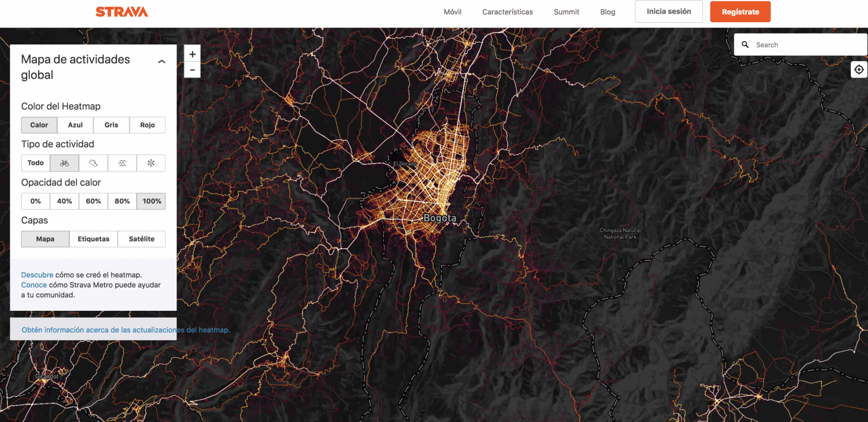Open the heatmap updates info link

126,330
